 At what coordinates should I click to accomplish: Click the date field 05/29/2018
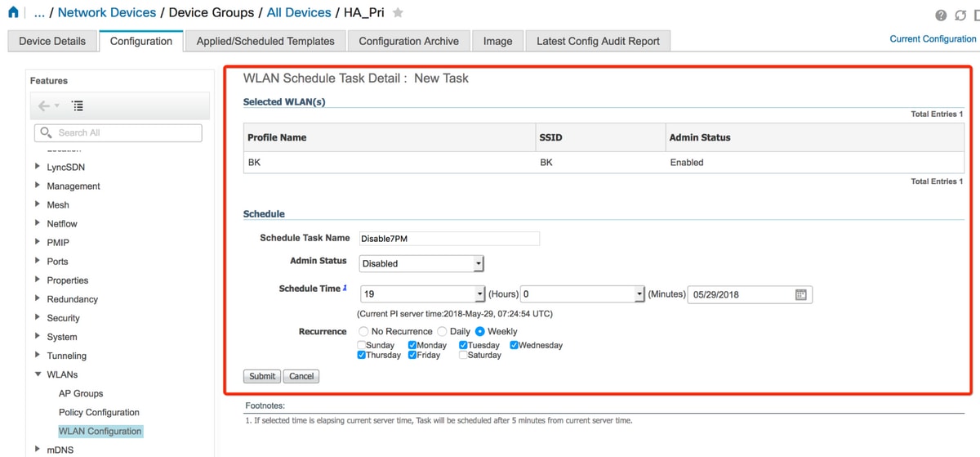(750, 294)
